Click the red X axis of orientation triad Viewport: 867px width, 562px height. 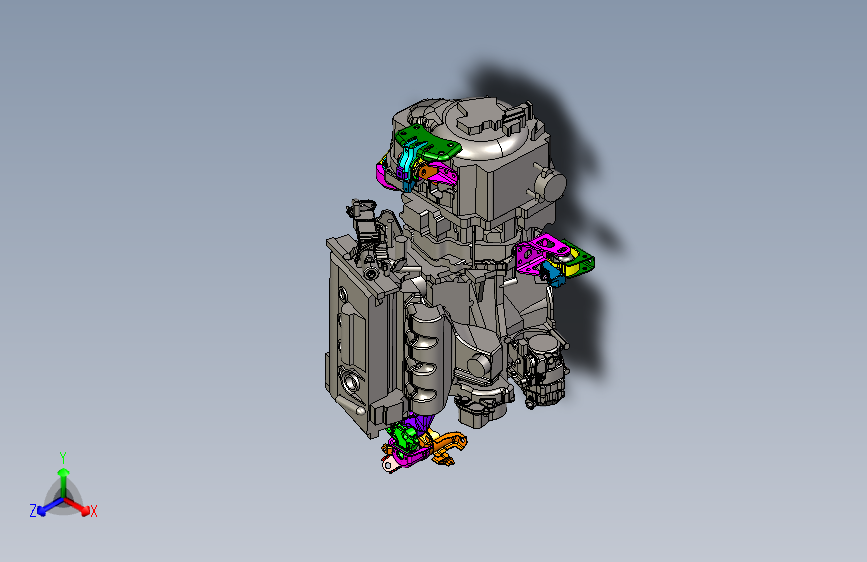pyautogui.click(x=77, y=506)
